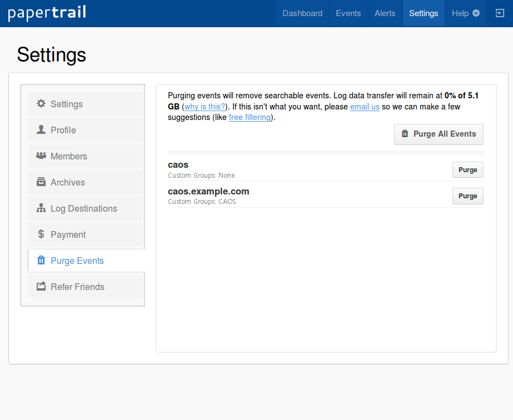Purge events for caos.example.com
The width and height of the screenshot is (513, 420).
click(467, 196)
